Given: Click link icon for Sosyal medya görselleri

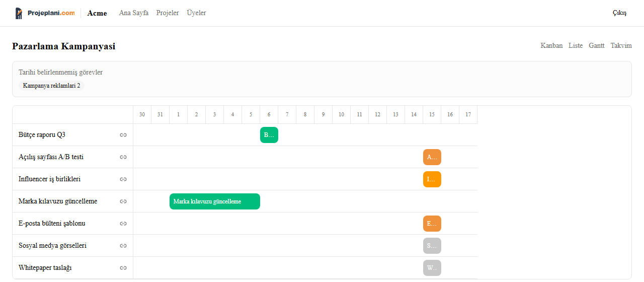Looking at the screenshot, I should point(123,246).
